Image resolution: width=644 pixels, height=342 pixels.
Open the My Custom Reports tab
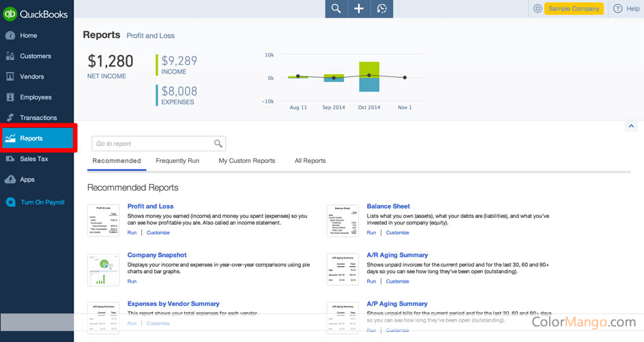pos(246,161)
